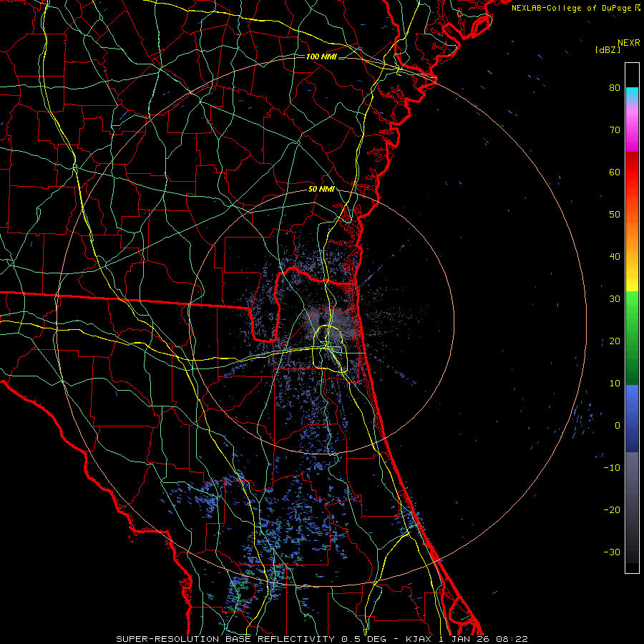Viewport: 644px width, 644px height.
Task: Click the '50 NMI' range ring label
Action: click(x=321, y=190)
